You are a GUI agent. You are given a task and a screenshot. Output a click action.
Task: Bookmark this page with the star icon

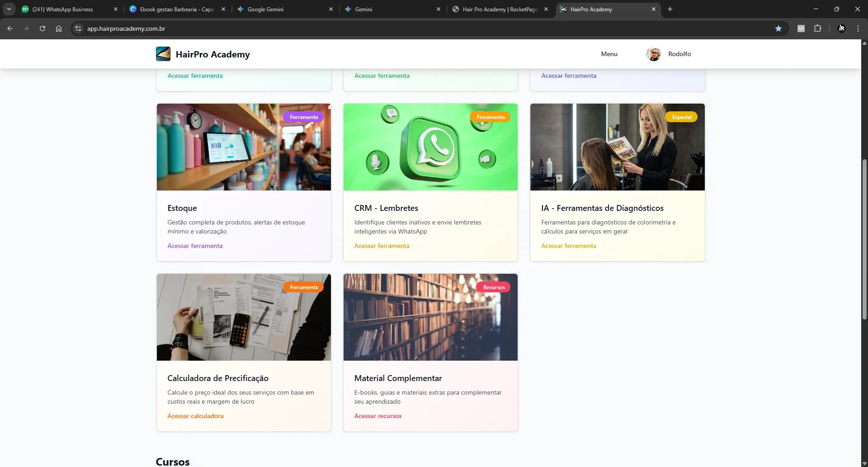tap(778, 29)
